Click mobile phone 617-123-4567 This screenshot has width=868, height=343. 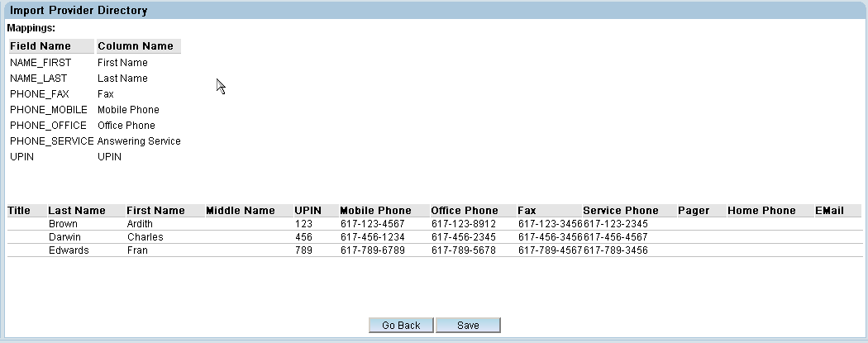(x=373, y=224)
